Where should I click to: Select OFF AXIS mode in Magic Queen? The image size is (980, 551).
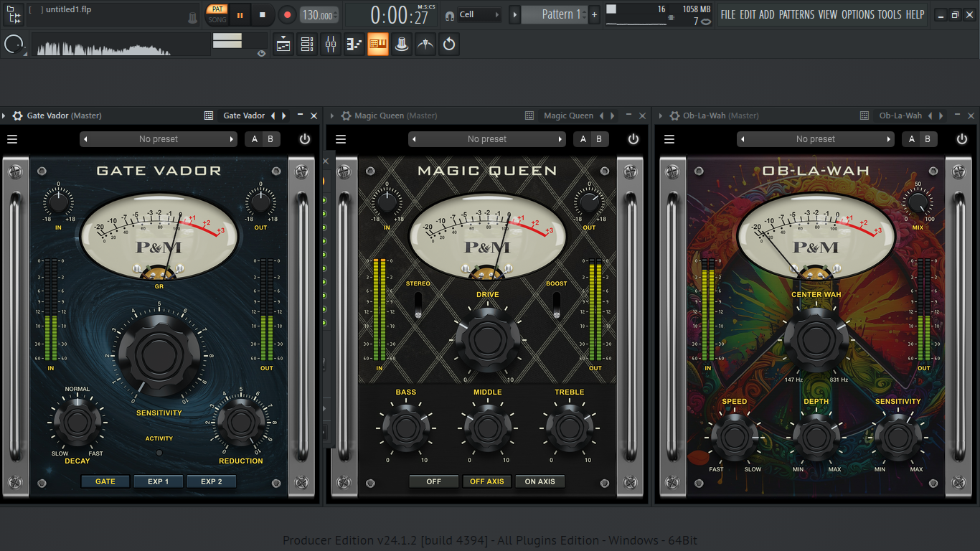pos(487,481)
